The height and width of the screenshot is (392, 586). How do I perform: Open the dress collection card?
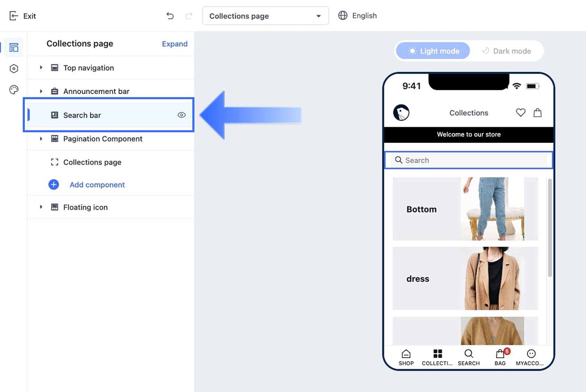(x=465, y=278)
